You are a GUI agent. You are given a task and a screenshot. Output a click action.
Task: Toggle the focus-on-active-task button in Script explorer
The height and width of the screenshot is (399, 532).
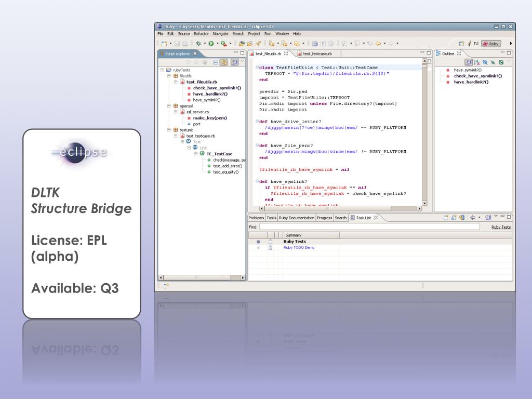coord(234,62)
